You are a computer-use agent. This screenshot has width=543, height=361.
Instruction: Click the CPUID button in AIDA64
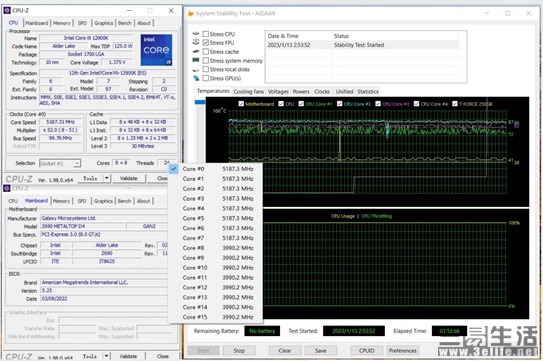coord(366,351)
